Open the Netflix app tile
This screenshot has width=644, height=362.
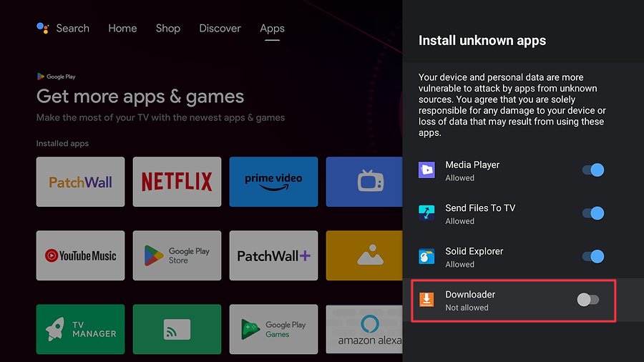coord(177,182)
